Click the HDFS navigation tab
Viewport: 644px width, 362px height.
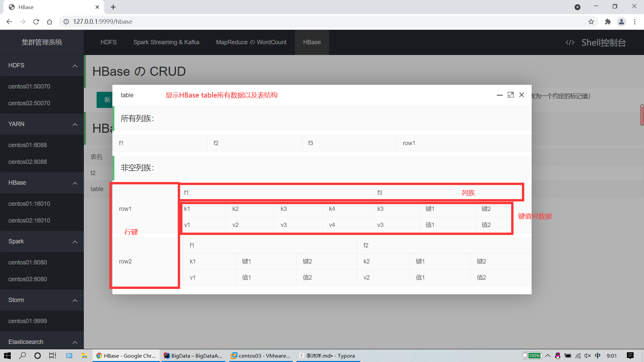(108, 42)
